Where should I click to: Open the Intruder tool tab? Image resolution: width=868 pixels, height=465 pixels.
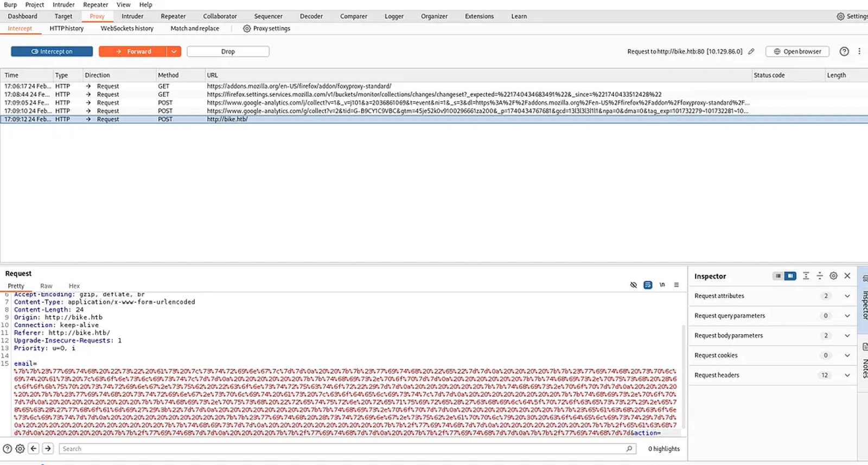tap(132, 16)
